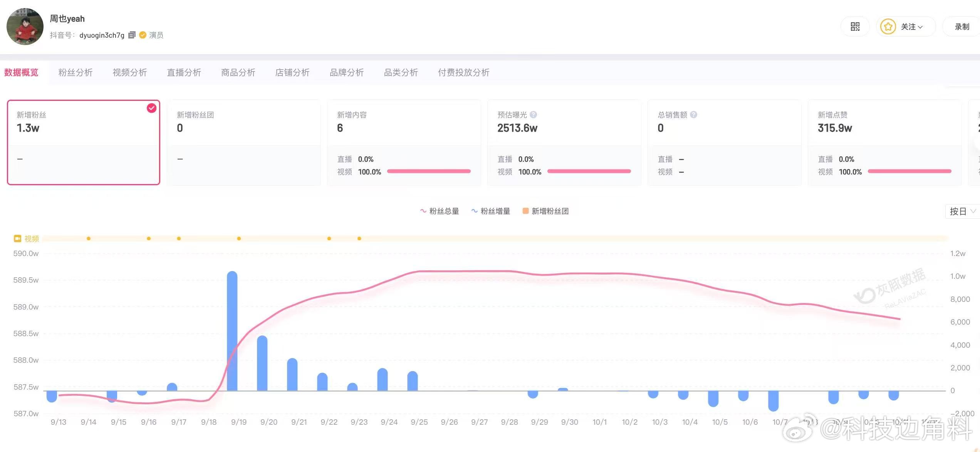Click the 9/13 x-axis date label
This screenshot has height=452, width=980.
(59, 422)
